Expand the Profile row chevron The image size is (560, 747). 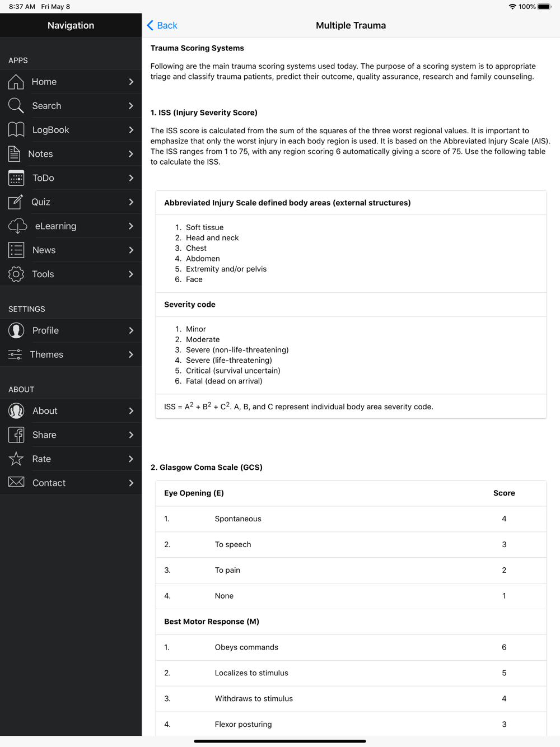(131, 330)
